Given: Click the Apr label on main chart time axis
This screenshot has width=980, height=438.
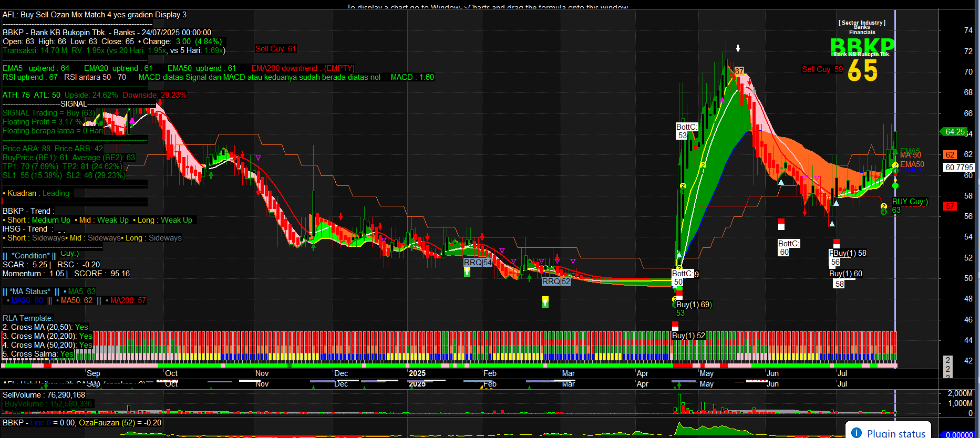Looking at the screenshot, I should tap(642, 373).
